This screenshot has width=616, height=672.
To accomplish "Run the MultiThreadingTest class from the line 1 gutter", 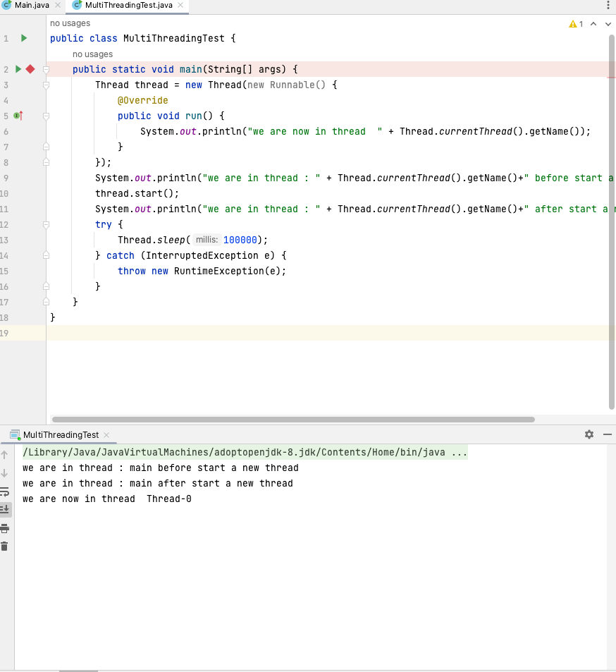I will (x=24, y=39).
